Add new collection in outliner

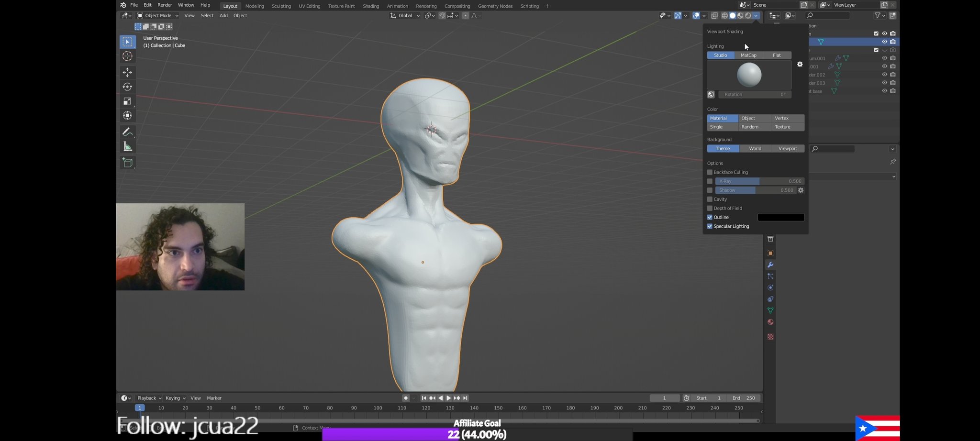(x=893, y=16)
